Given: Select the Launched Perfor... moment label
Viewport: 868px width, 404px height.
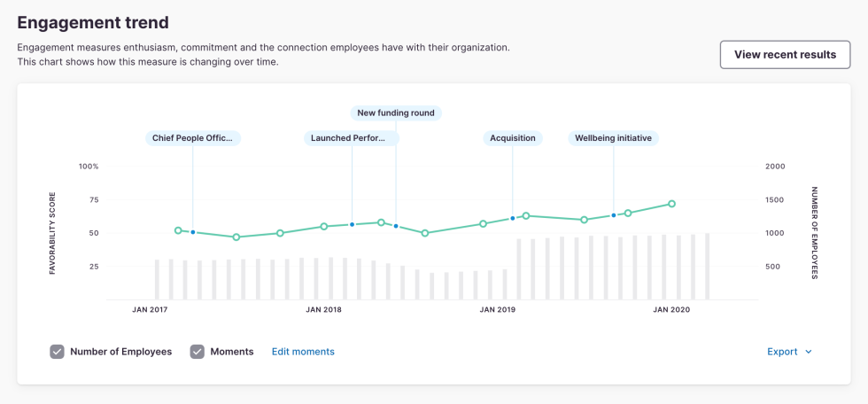Looking at the screenshot, I should coord(352,138).
